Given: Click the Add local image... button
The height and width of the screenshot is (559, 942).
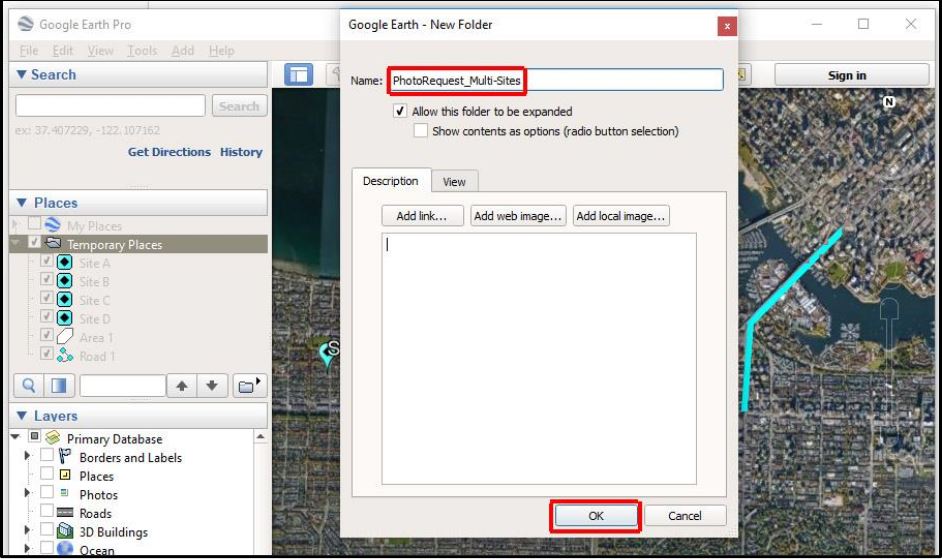Looking at the screenshot, I should point(621,216).
